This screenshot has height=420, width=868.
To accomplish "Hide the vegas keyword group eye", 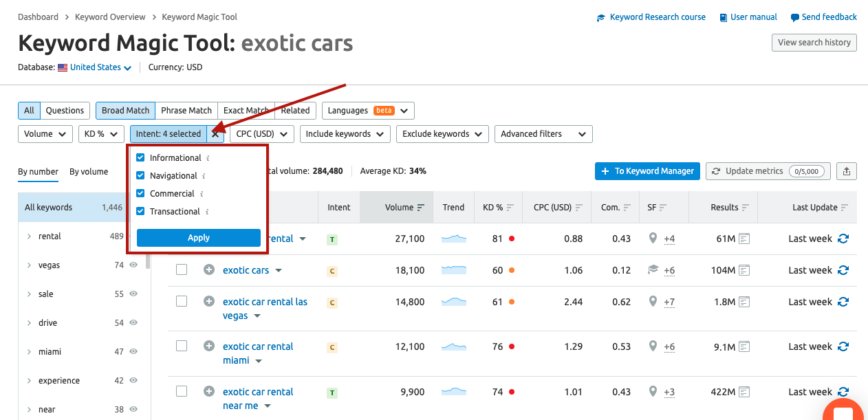I will (x=133, y=265).
